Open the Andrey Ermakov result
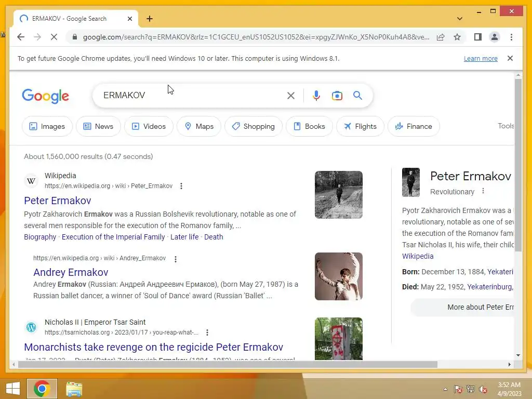The height and width of the screenshot is (399, 532). click(71, 272)
